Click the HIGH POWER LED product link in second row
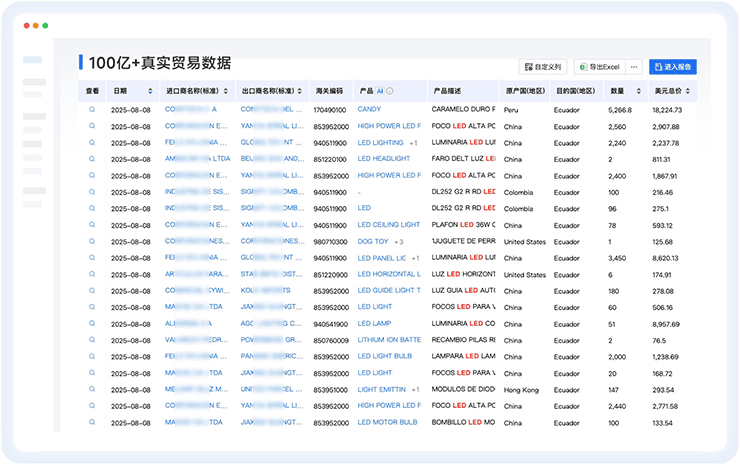 (388, 126)
